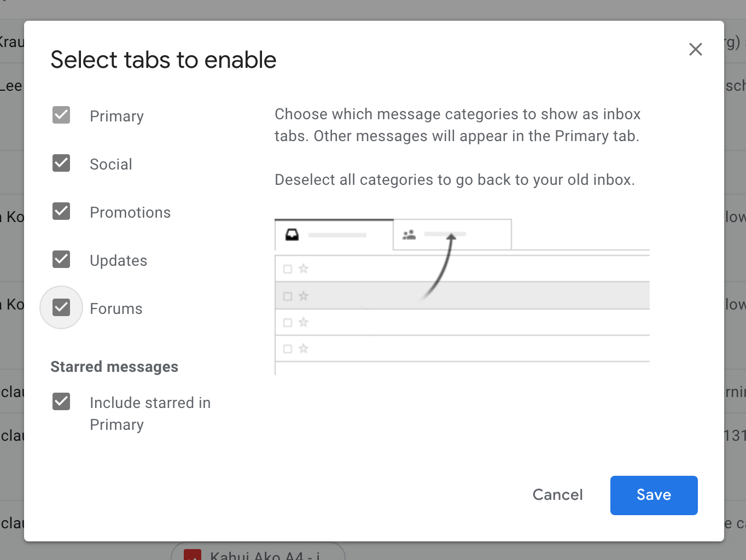Uncheck the Forums tab checkbox

tap(61, 307)
